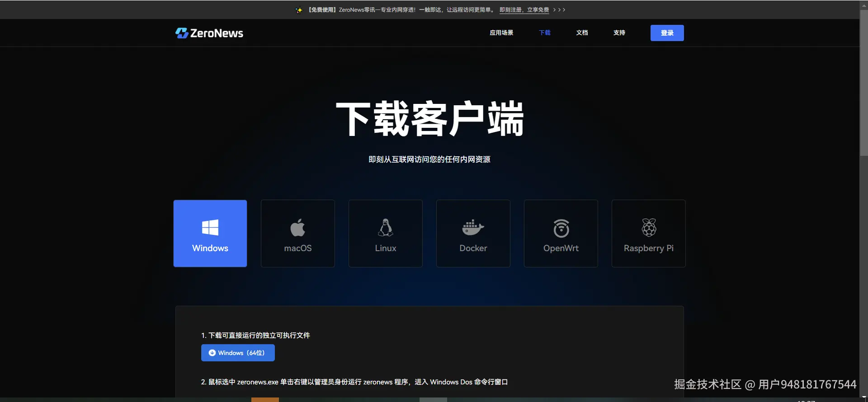Click the 【免费使用】 banner text

click(322, 10)
